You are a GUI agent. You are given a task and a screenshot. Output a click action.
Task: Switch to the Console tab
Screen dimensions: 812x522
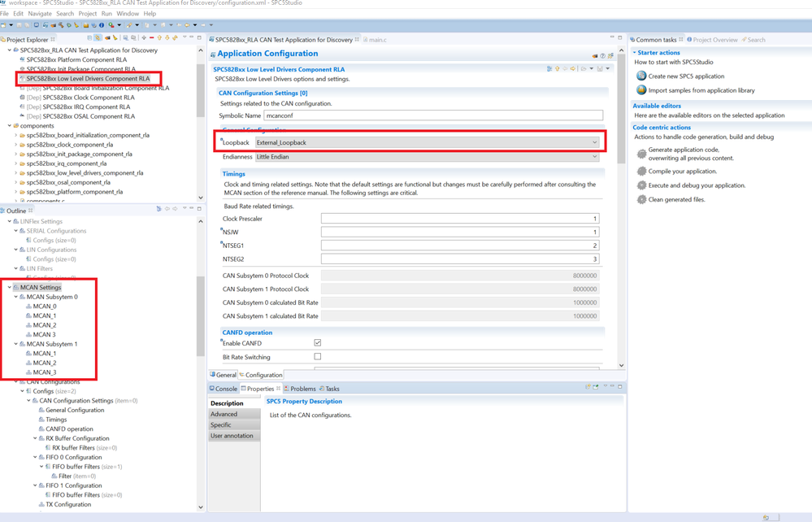pos(224,389)
